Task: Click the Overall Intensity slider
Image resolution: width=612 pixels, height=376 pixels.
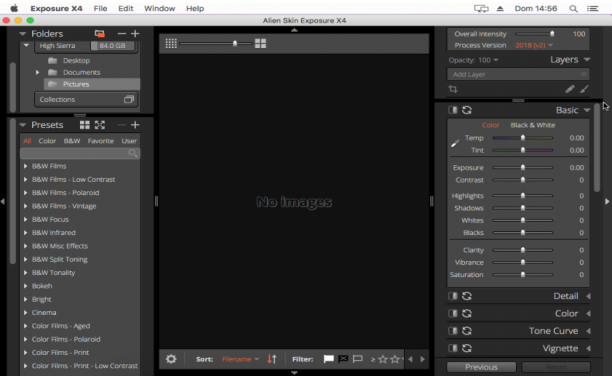Action: click(x=535, y=34)
